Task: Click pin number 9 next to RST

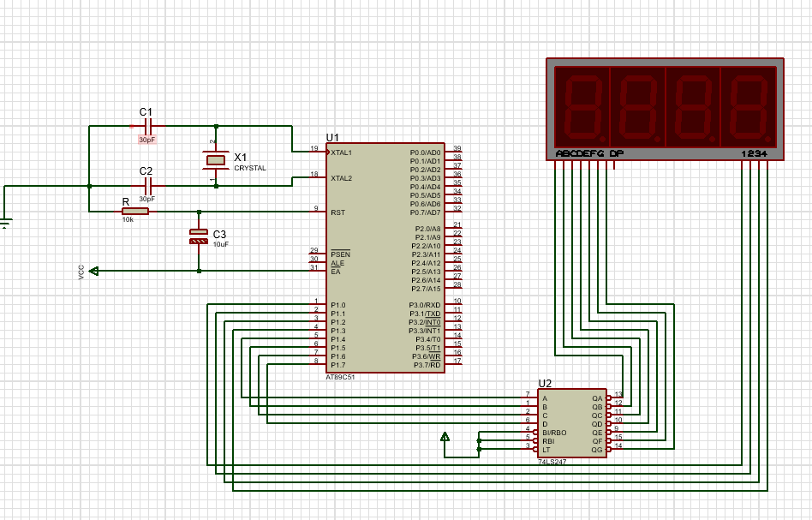Action: click(316, 209)
